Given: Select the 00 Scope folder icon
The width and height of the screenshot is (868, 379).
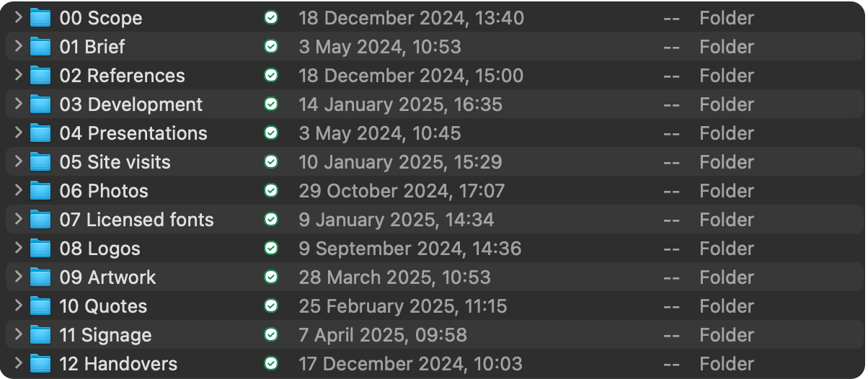Looking at the screenshot, I should point(40,18).
